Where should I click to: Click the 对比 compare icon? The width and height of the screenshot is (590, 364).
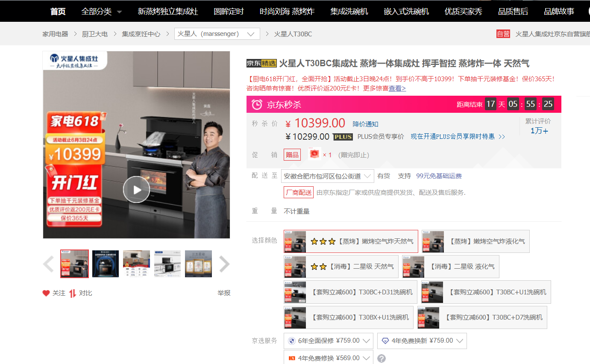click(x=73, y=293)
